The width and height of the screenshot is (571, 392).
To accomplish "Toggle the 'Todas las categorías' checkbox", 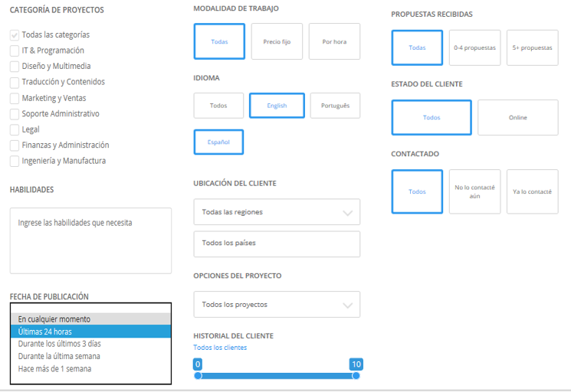I will click(x=15, y=35).
